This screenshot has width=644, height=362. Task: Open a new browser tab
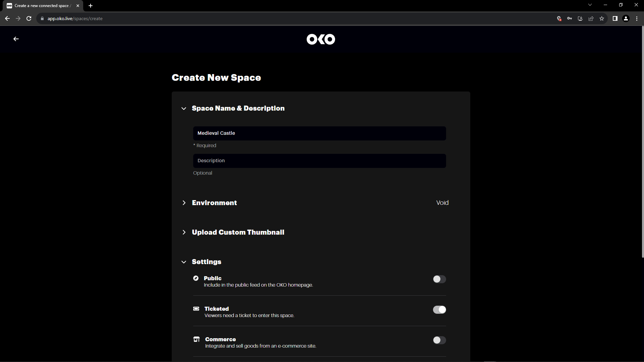pyautogui.click(x=91, y=6)
